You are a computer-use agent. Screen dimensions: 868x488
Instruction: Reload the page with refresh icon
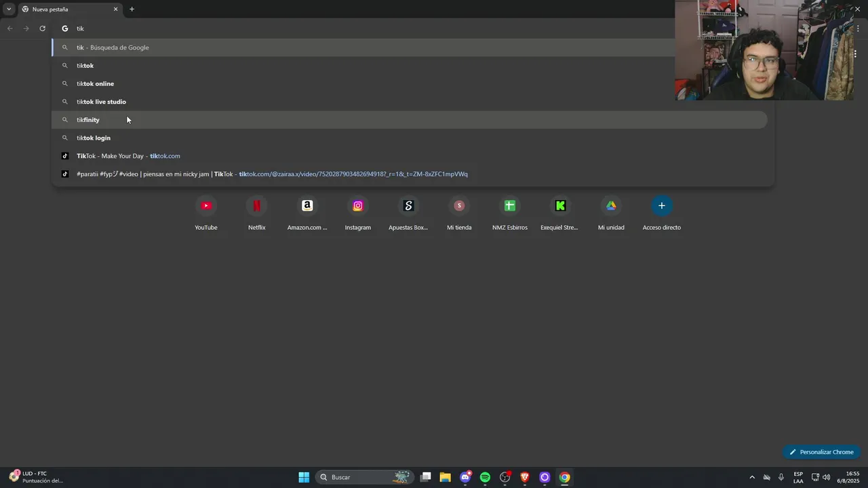pos(42,28)
